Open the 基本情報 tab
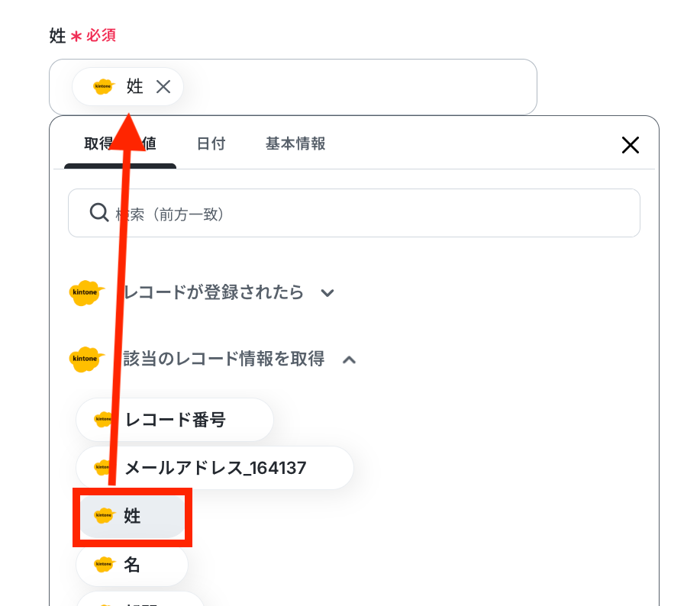The height and width of the screenshot is (606, 700). pos(295,143)
